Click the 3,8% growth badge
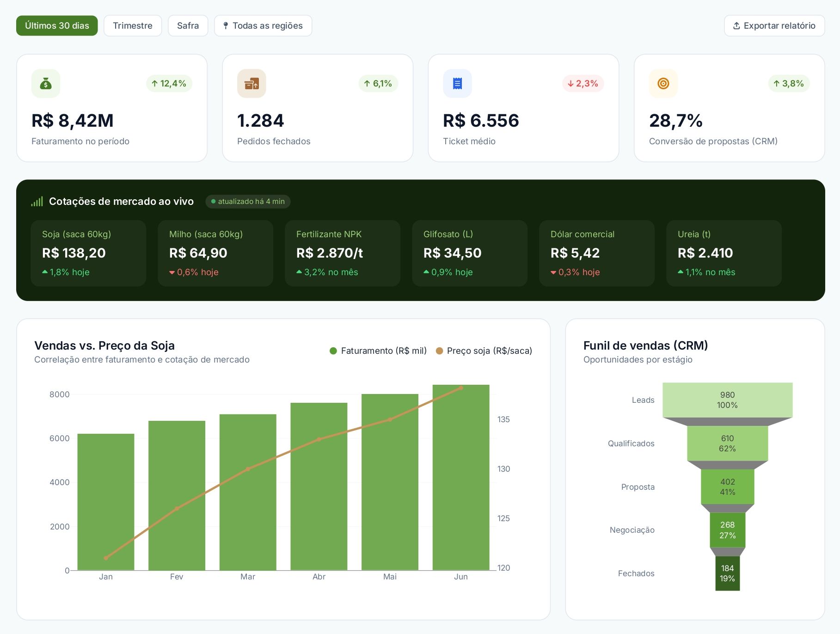This screenshot has width=840, height=634. 789,84
